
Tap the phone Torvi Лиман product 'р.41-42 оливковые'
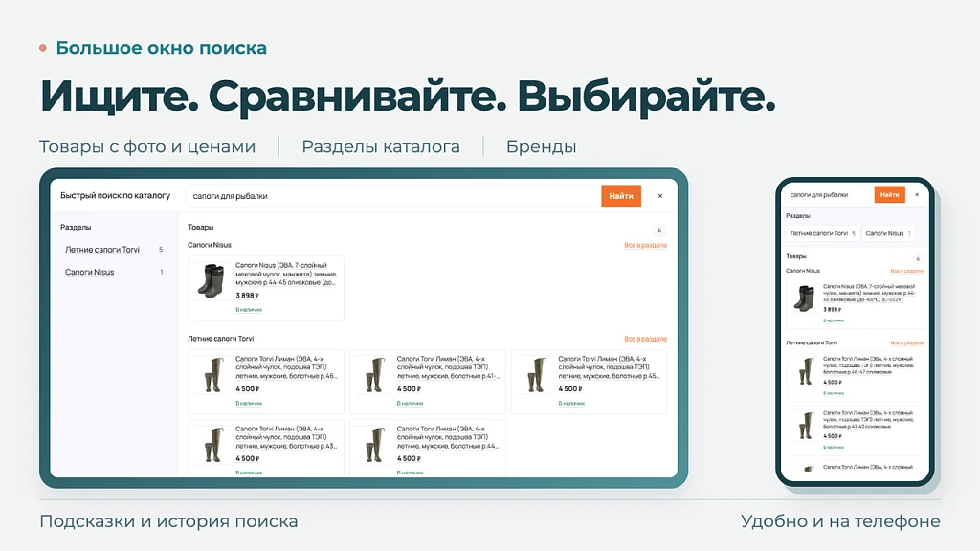coord(868,419)
